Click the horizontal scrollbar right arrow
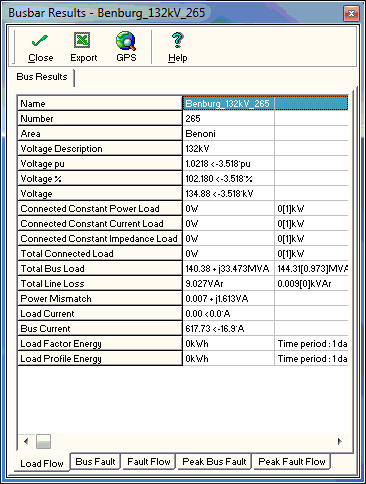Screen dimensions: 366x484 [339, 441]
